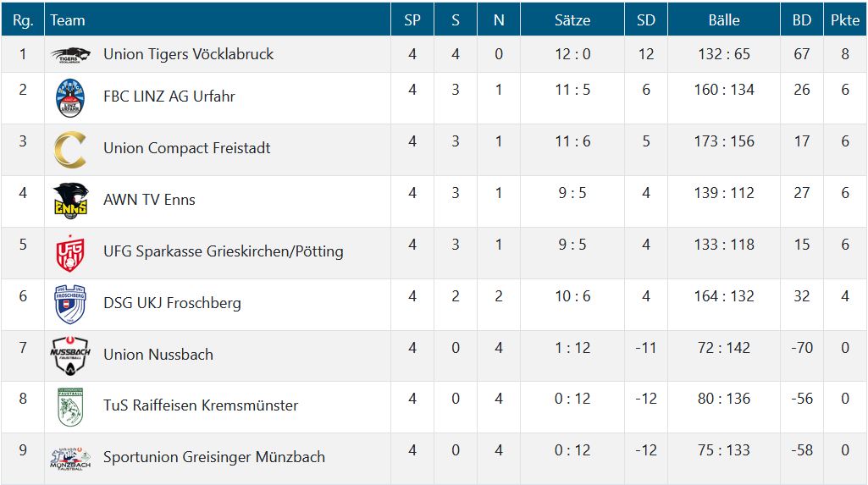This screenshot has height=485, width=868.
Task: Click the Sätze column header
Action: 572,19
